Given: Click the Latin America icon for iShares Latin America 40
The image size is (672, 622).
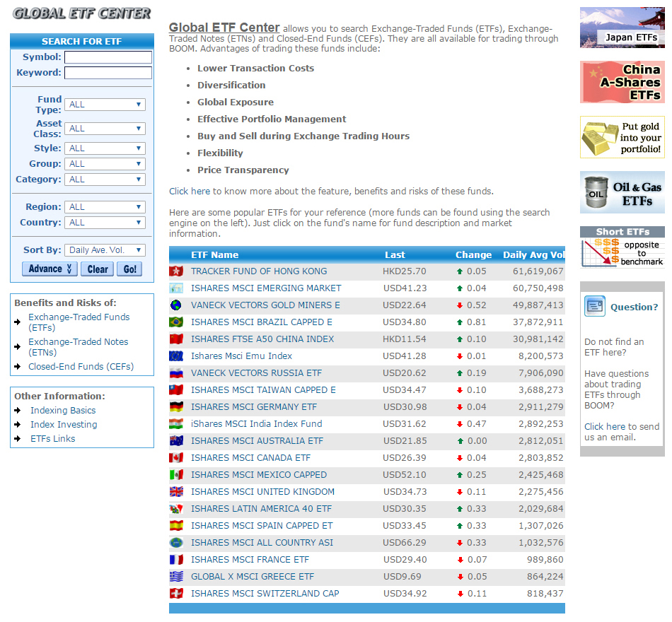Looking at the screenshot, I should click(176, 509).
